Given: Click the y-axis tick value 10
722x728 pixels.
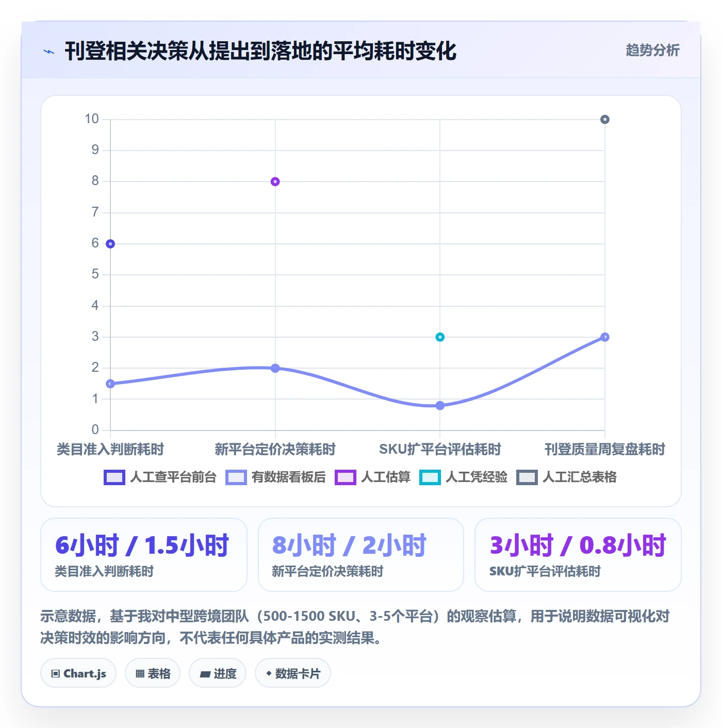Looking at the screenshot, I should click(92, 119).
